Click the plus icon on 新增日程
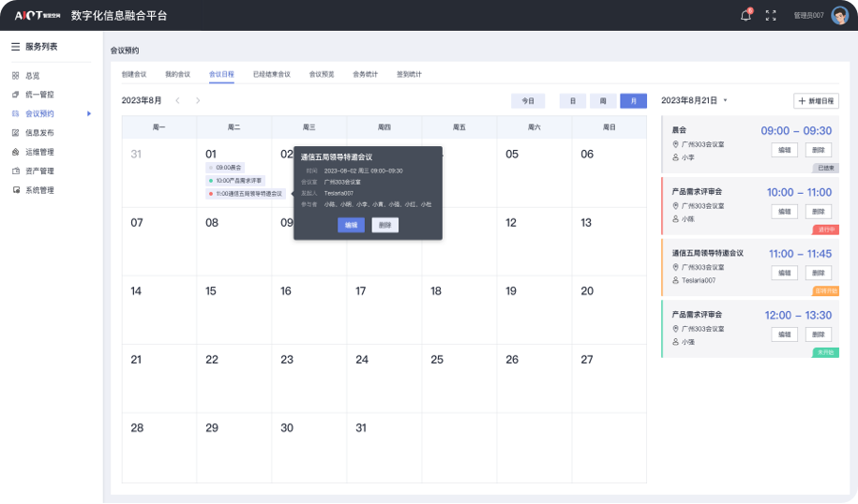Image resolution: width=858 pixels, height=504 pixels. (802, 101)
